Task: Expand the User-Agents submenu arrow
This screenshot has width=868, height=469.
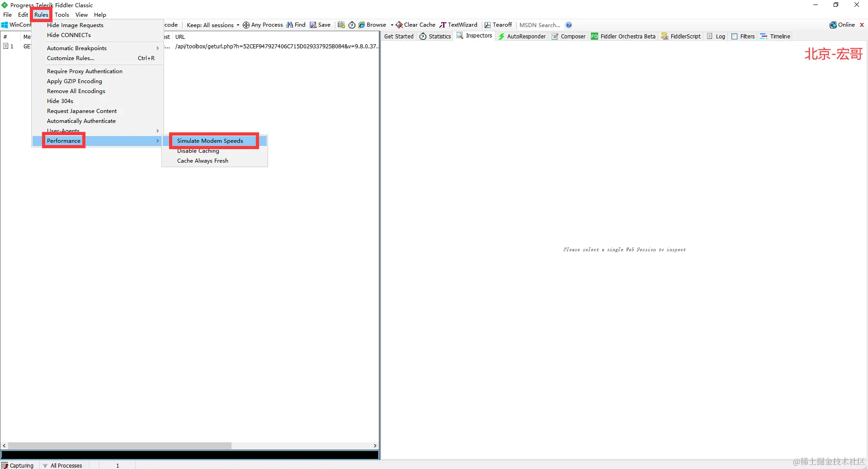Action: [157, 131]
